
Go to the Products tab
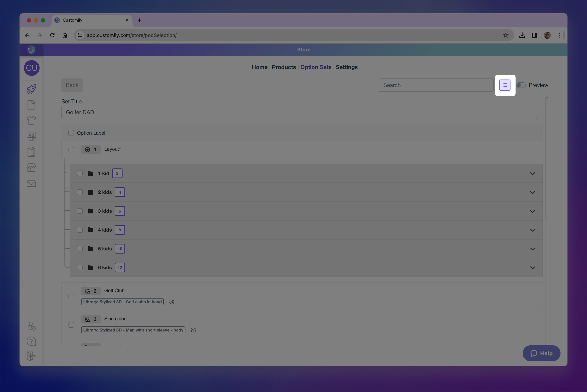tap(284, 67)
